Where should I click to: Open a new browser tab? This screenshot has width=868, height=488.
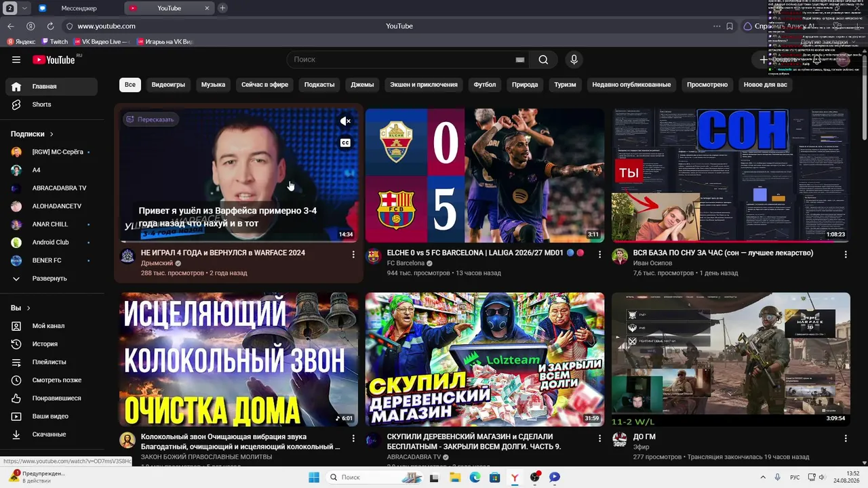point(222,8)
